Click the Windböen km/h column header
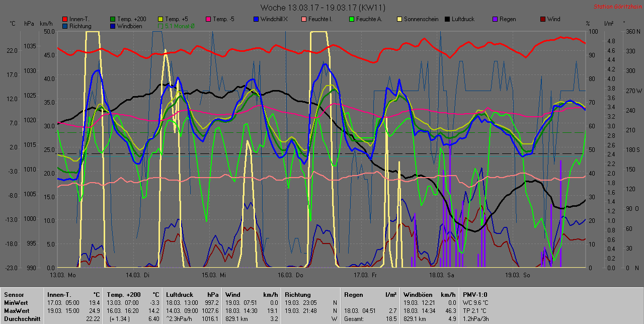The image size is (644, 324). (x=430, y=295)
